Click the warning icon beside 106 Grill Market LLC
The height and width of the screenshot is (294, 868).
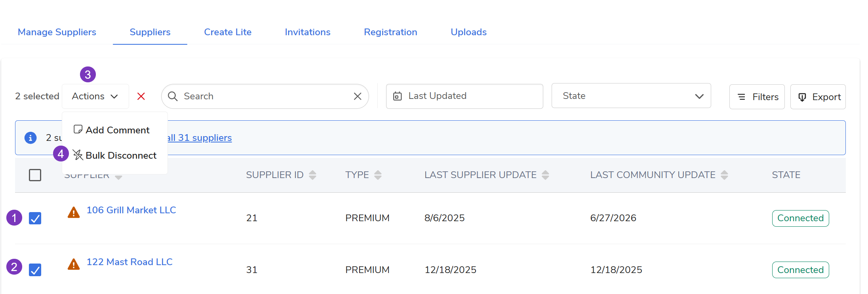(x=74, y=212)
